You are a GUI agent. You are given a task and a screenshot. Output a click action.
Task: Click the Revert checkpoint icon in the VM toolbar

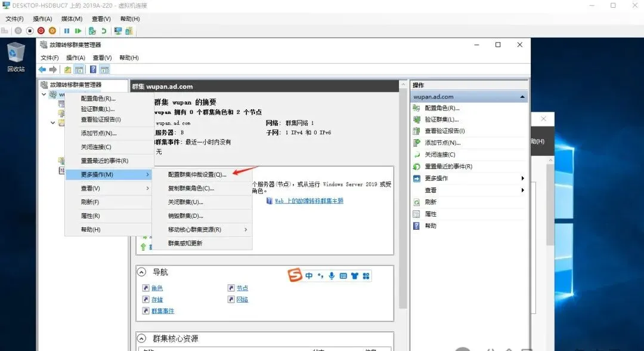click(x=104, y=30)
